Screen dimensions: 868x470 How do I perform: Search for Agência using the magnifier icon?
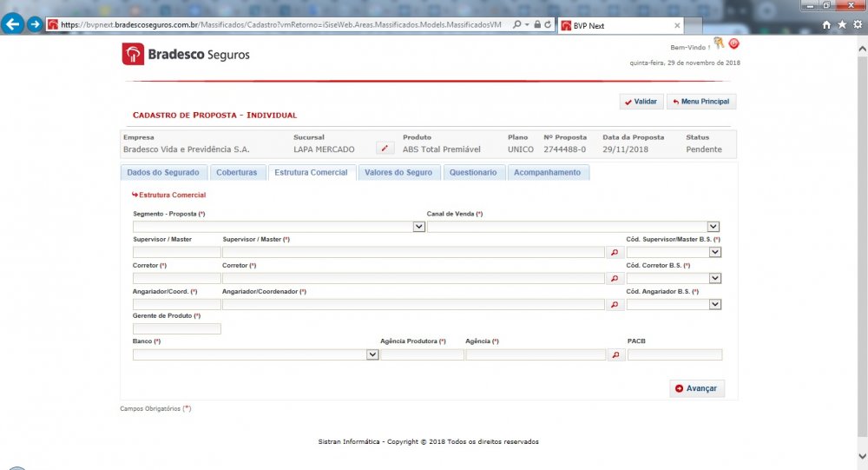(x=615, y=355)
